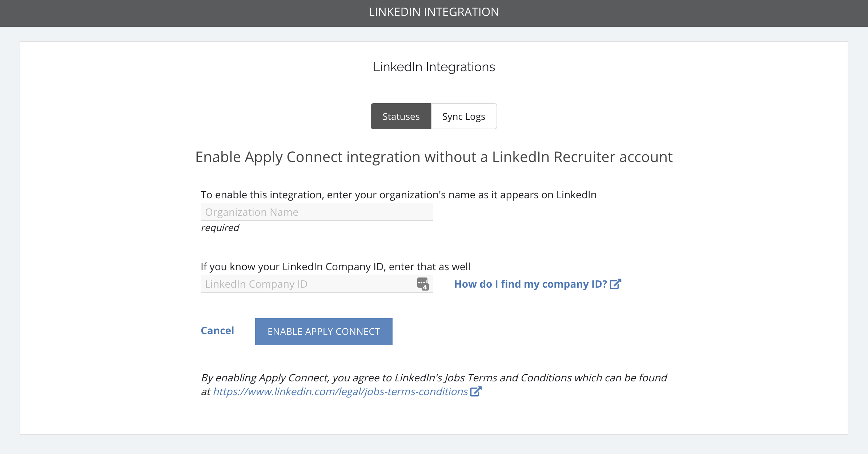Click the LINKEDIN INTEGRATION header title
Image resolution: width=868 pixels, height=454 pixels.
pos(434,12)
